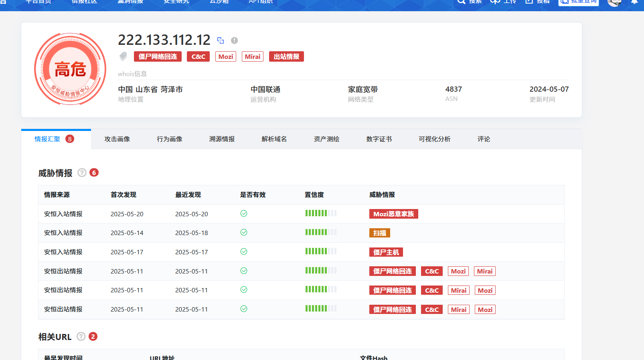The height and width of the screenshot is (360, 644).
Task: Switch to the 攻击画像 tab
Action: 117,139
